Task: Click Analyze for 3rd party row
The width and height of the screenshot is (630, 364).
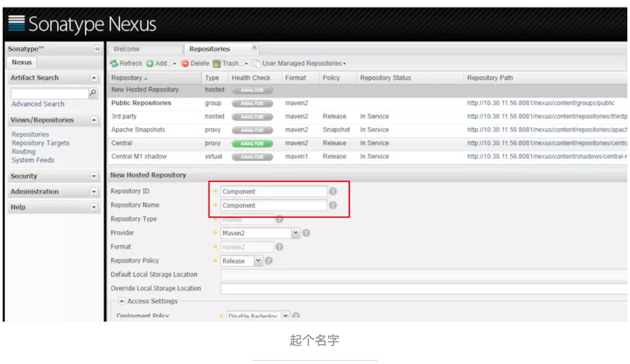Action: click(x=252, y=117)
